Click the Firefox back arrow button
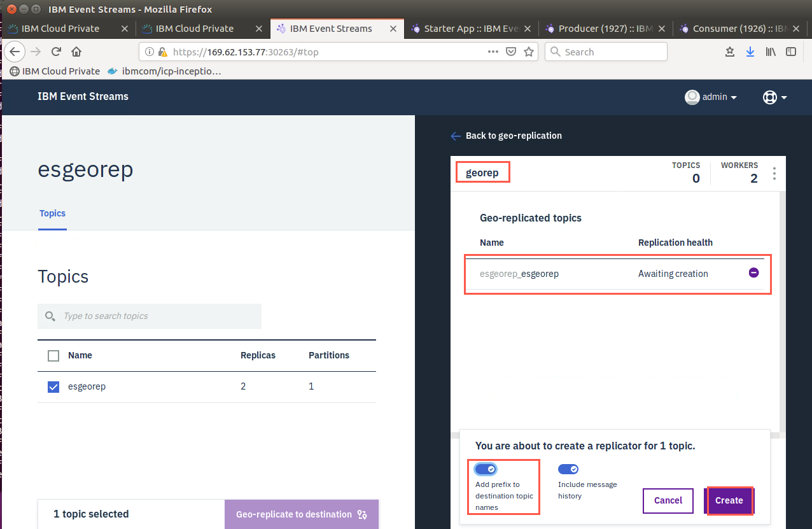 click(x=15, y=52)
